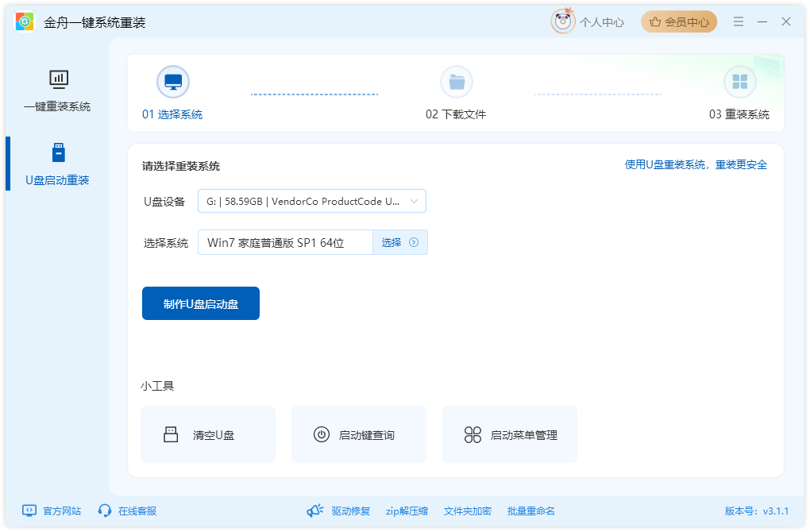This screenshot has width=810, height=532.
Task: Open the 文件夹加密 link
Action: (468, 511)
